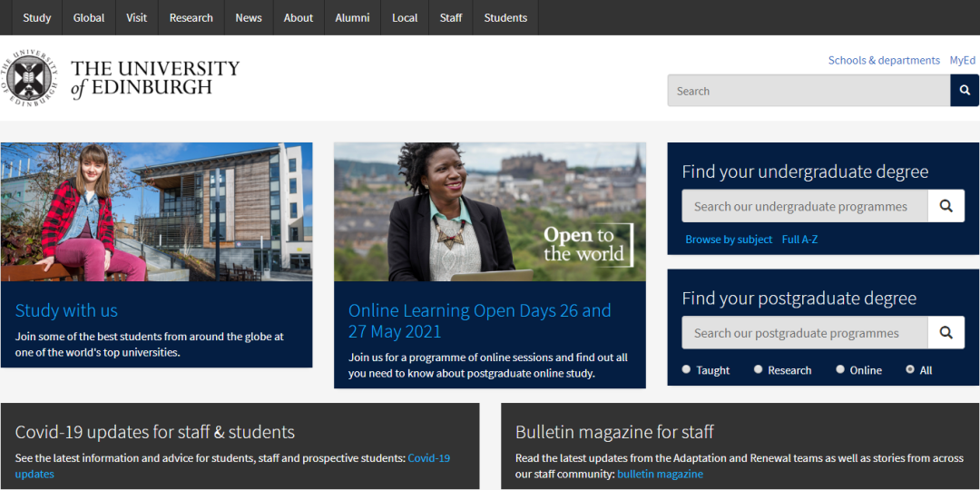Select the Research radio button
The width and height of the screenshot is (980, 490).
tap(758, 369)
